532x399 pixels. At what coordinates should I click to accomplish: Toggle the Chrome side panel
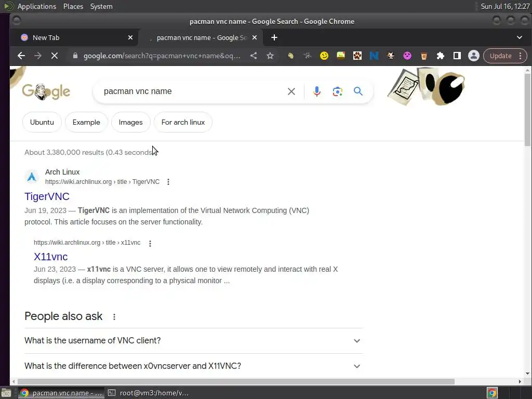click(457, 56)
